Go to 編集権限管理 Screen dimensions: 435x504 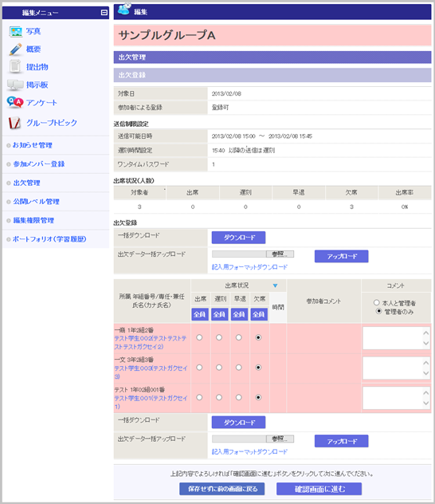tap(33, 220)
